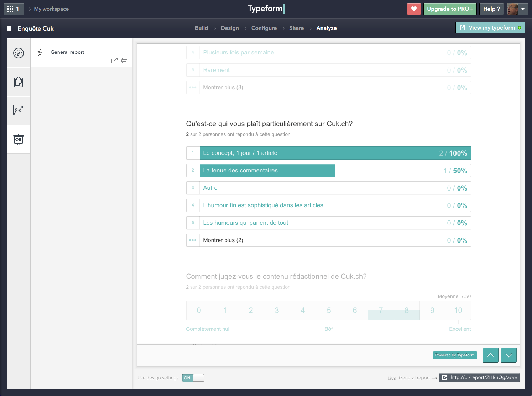This screenshot has width=532, height=396.
Task: Click the Rarement answer row
Action: click(x=328, y=70)
